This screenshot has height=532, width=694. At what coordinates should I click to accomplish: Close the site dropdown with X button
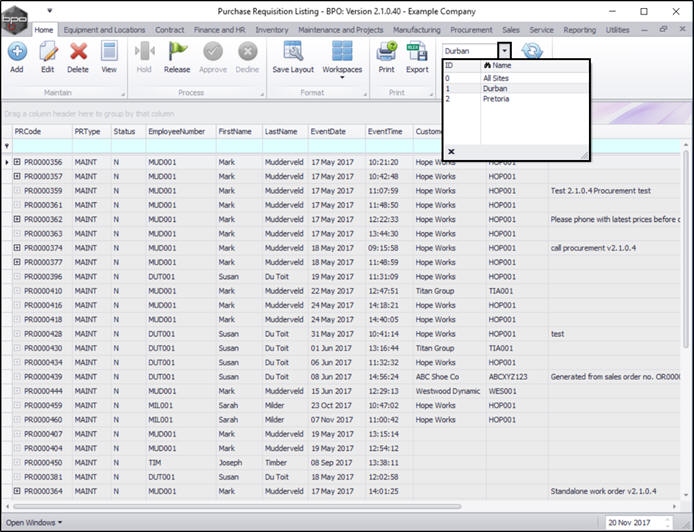(x=451, y=151)
